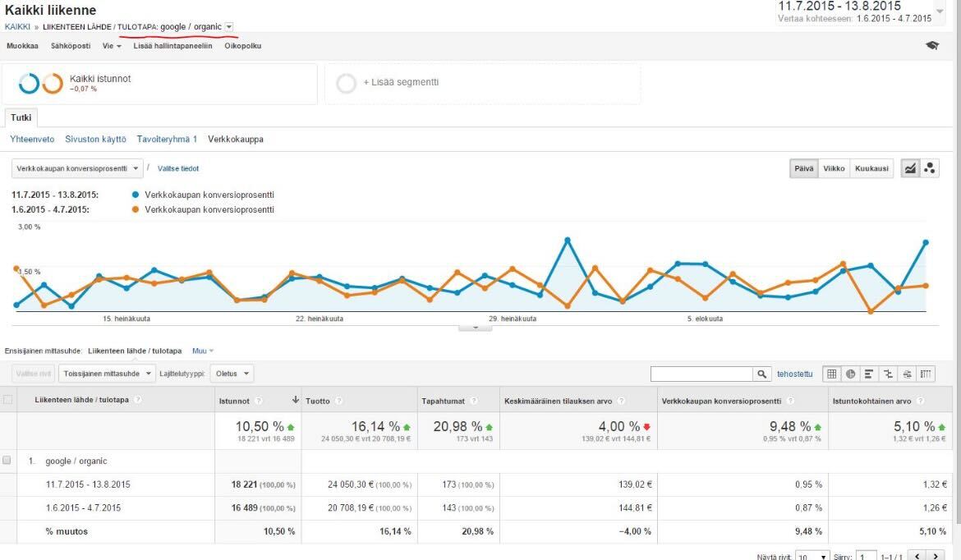Toggle the select-all checkbox in table header

tap(8, 400)
